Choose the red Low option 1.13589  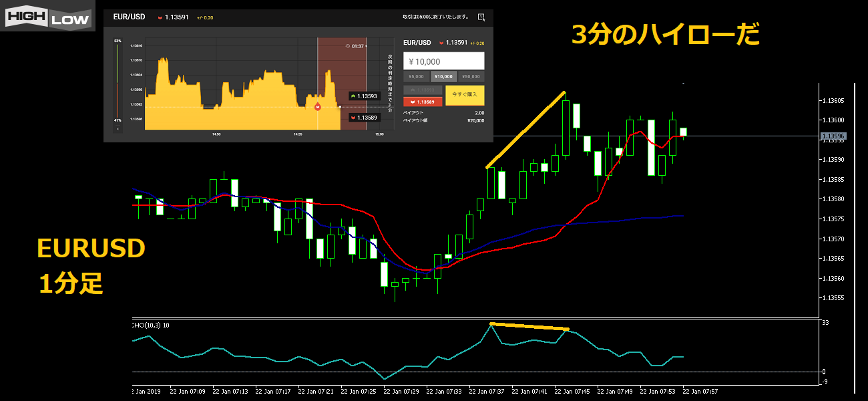[x=423, y=102]
